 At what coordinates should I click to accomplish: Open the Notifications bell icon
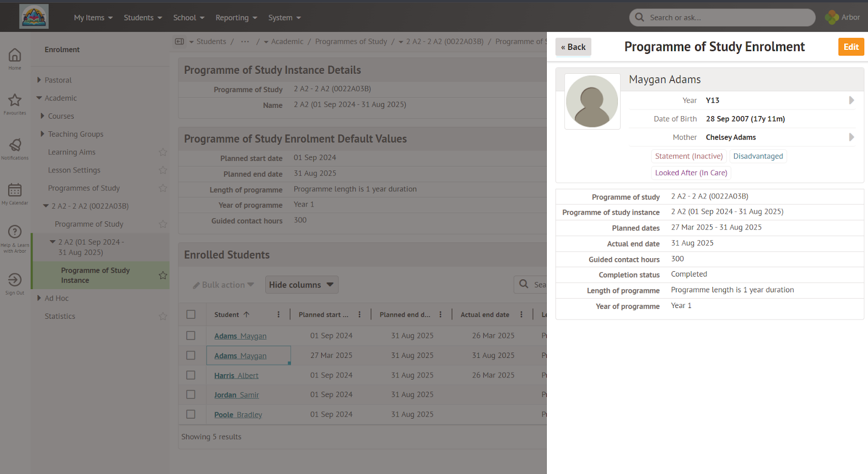(x=15, y=145)
